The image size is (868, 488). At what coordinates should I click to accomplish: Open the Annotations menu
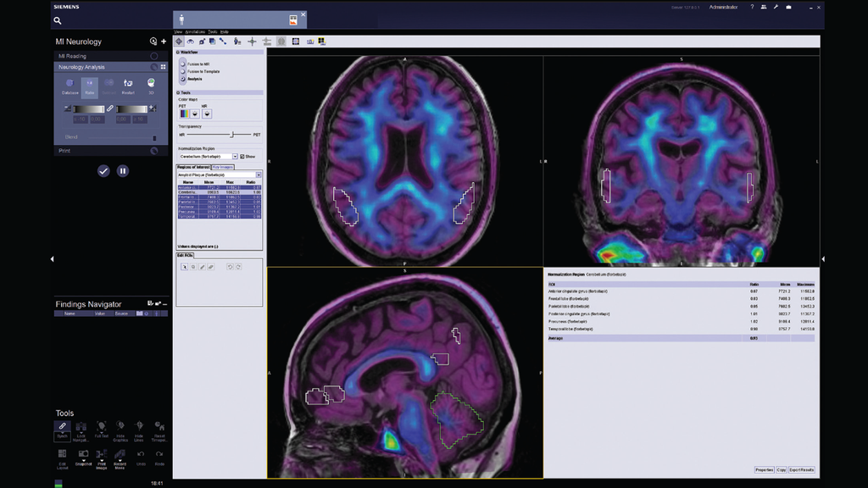pyautogui.click(x=195, y=31)
